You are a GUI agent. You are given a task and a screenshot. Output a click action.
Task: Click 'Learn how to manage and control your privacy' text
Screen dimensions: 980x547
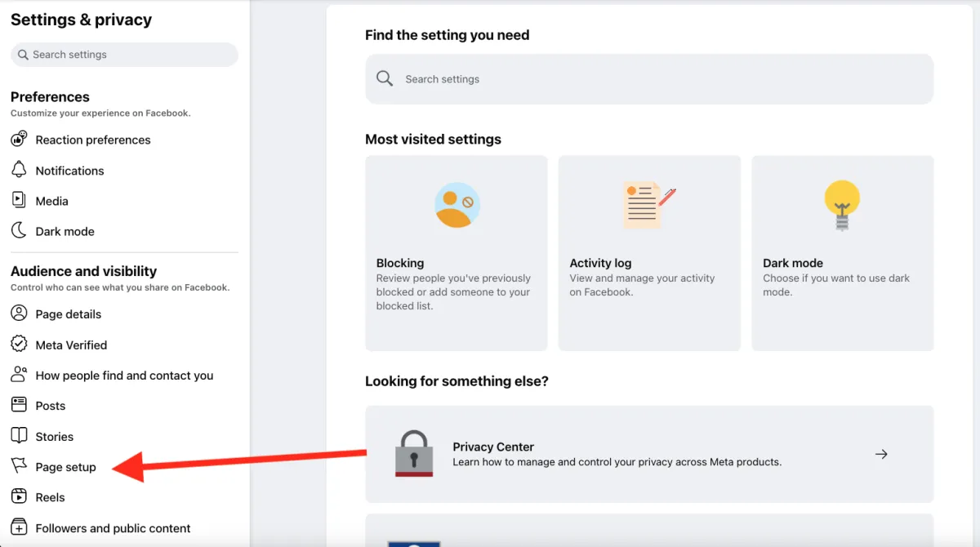617,462
